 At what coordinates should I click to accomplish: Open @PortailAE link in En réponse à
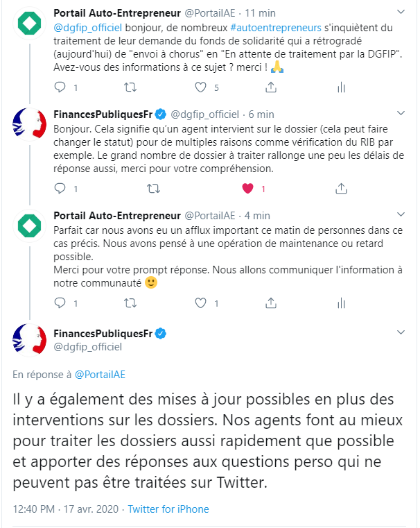[100, 375]
